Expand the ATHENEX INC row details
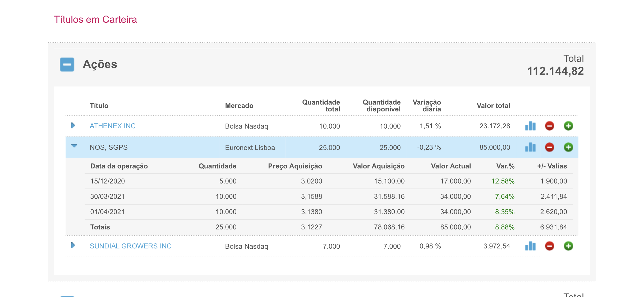The image size is (644, 297). click(73, 125)
